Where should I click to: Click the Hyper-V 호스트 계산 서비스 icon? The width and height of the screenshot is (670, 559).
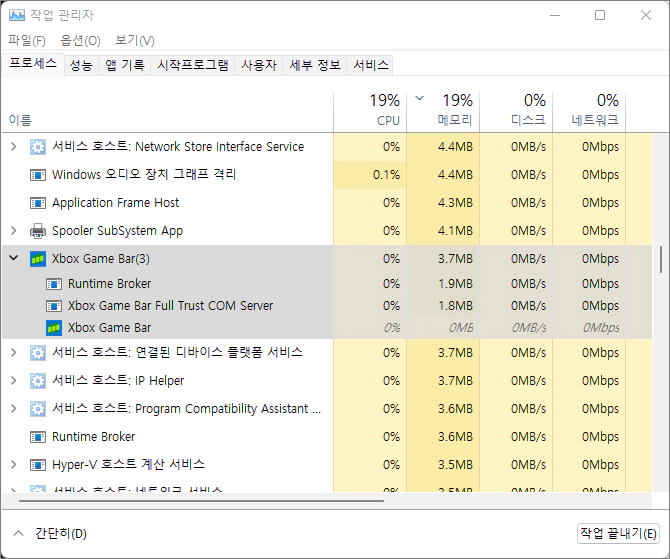pos(38,465)
